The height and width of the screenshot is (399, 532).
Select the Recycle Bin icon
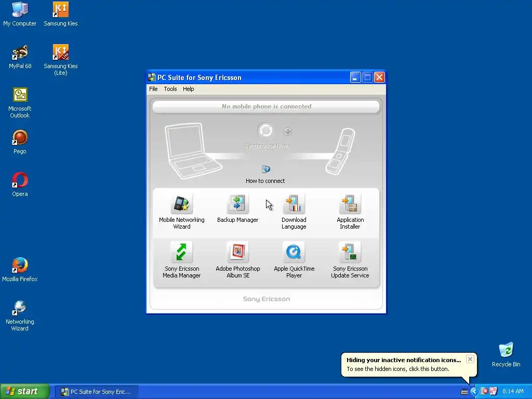[x=506, y=355]
